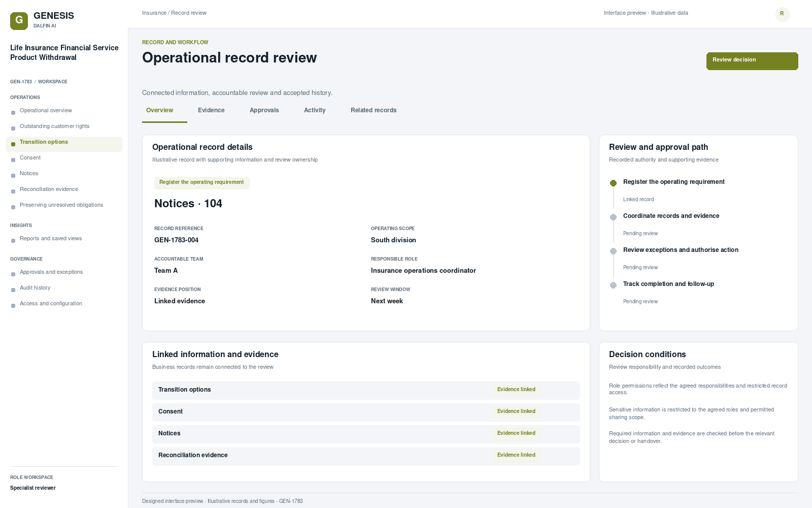Switch to the Overview tab
Image resolution: width=812 pixels, height=508 pixels.
pos(159,110)
